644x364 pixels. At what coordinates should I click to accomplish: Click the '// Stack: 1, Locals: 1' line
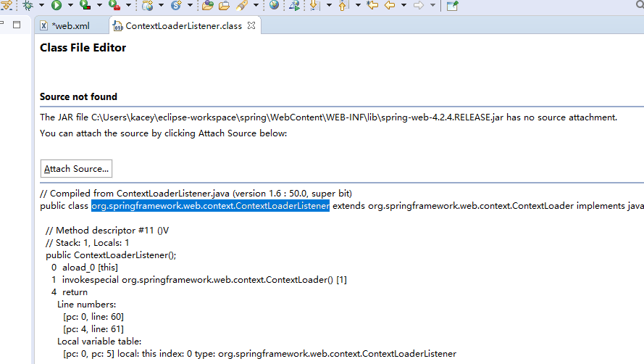click(x=87, y=243)
